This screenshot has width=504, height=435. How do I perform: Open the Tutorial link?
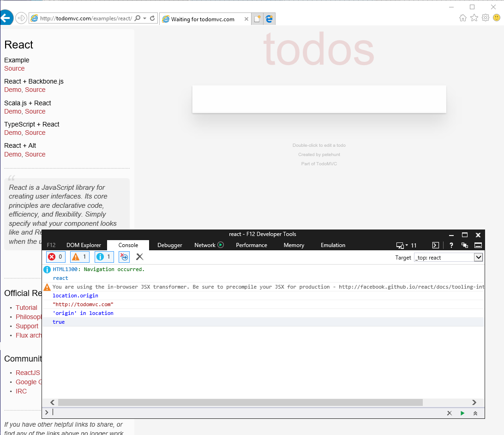tap(26, 308)
